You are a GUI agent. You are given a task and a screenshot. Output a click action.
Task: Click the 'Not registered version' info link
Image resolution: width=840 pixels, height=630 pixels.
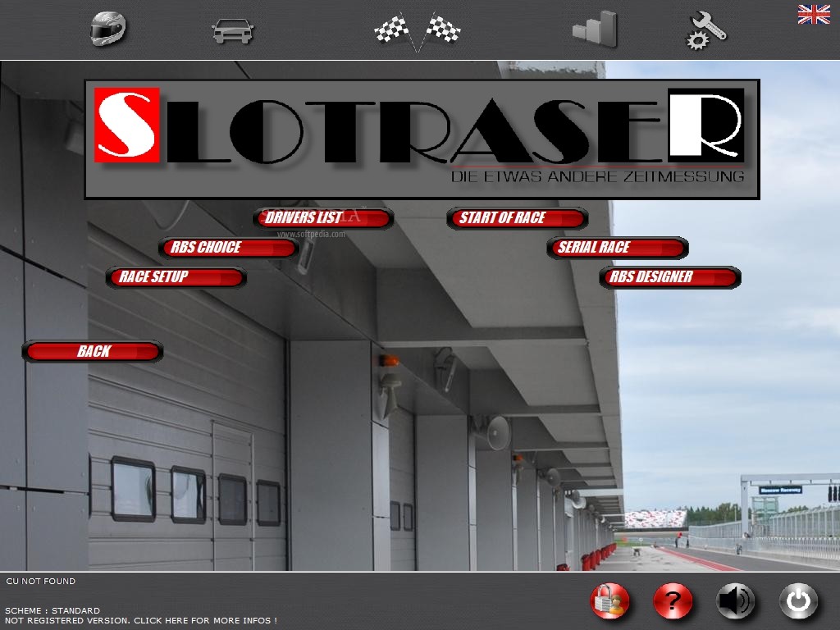[141, 620]
